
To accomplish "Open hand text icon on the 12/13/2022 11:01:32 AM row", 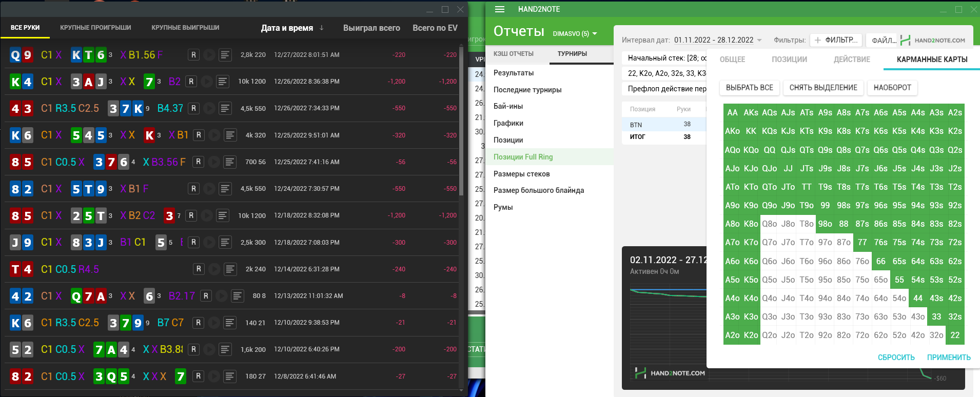I will coord(238,296).
